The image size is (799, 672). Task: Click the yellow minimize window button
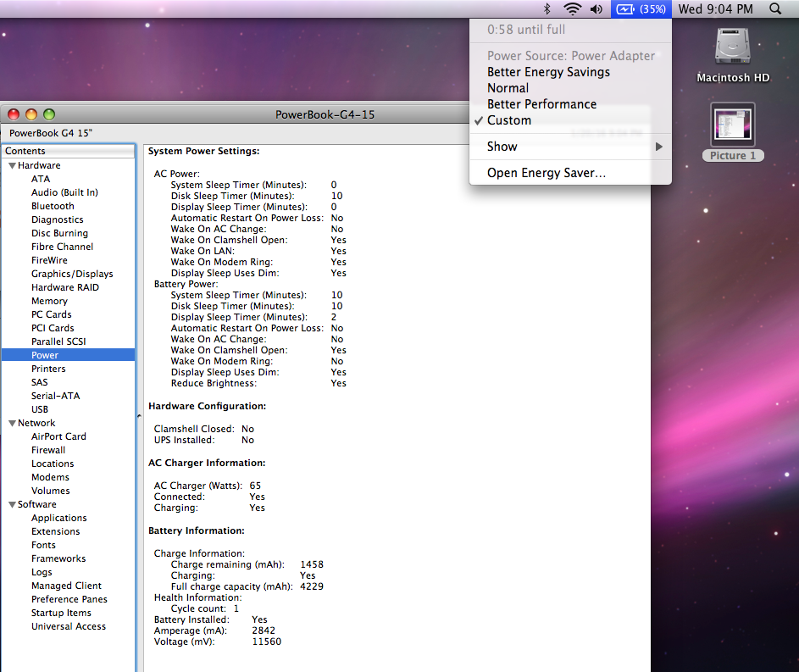[31, 114]
